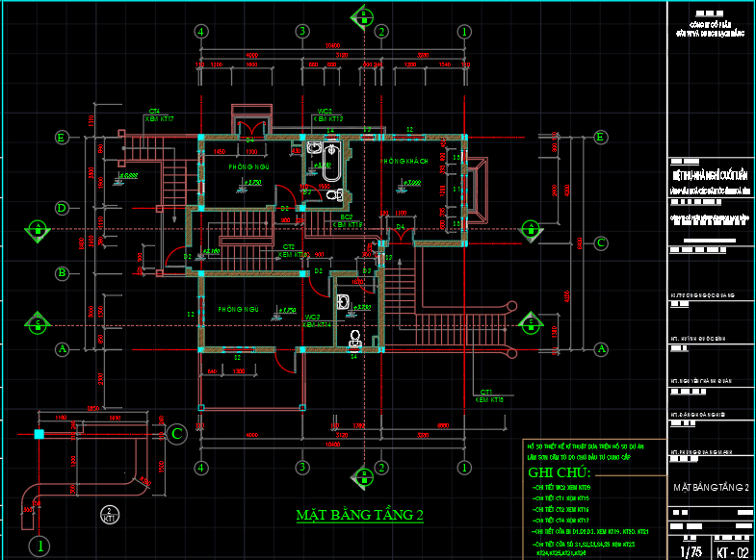
Task: Click the section marker at top center
Action: click(x=363, y=15)
